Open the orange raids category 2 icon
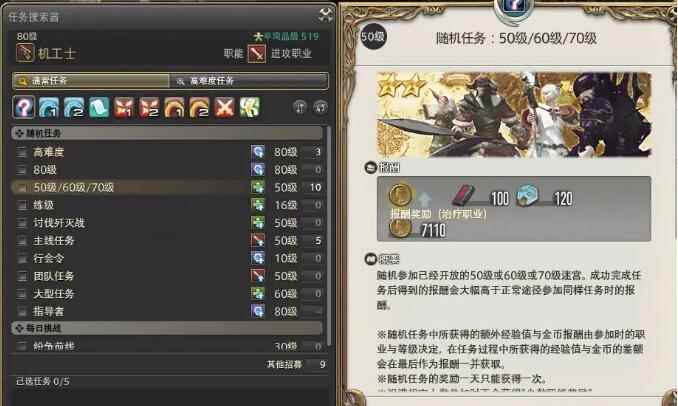Screen dimensions: 678x406 (x=199, y=107)
